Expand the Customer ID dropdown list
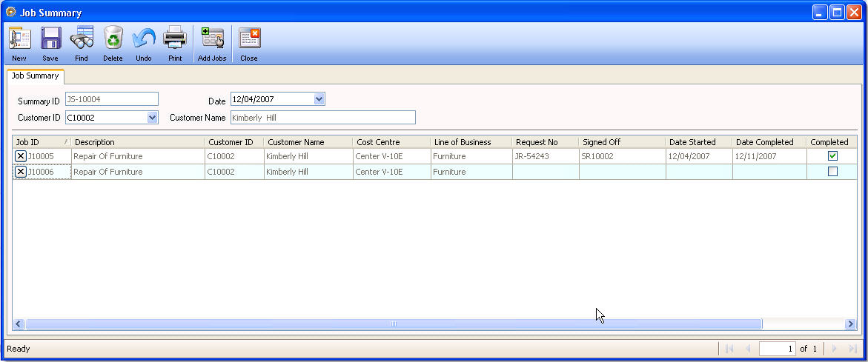This screenshot has height=362, width=868. point(152,117)
